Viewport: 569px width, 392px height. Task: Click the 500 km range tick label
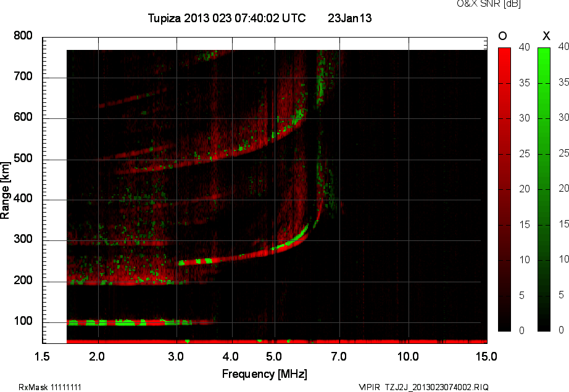pyautogui.click(x=23, y=158)
